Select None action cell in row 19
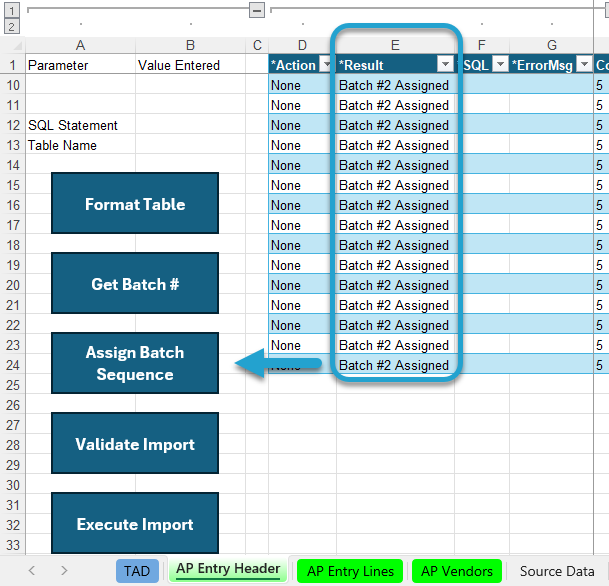609x586 pixels. (x=302, y=265)
